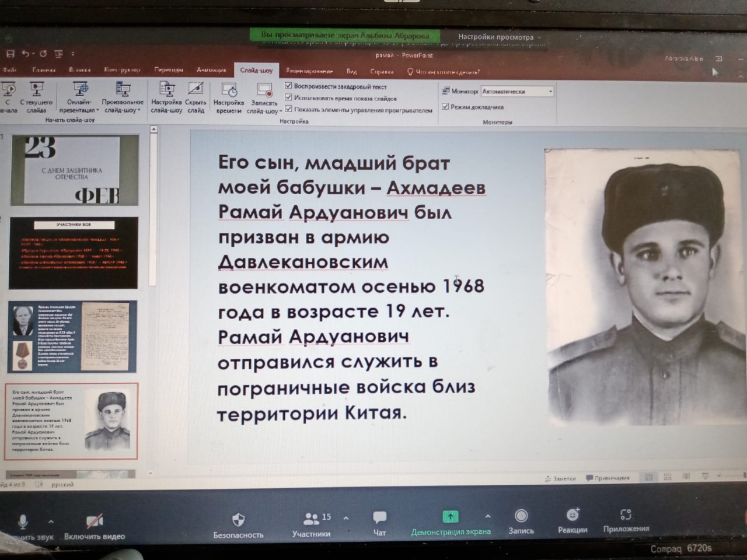Screen dimensions: 747x560
Task: Toggle 'Показать элементы управления проигрывателем' checkbox
Action: click(288, 109)
